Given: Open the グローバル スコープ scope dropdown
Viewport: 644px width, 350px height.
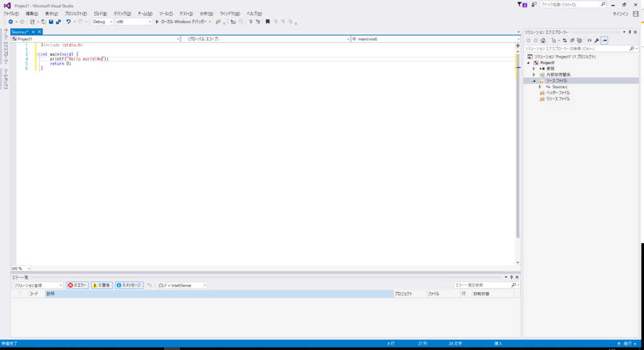Looking at the screenshot, I should point(265,39).
